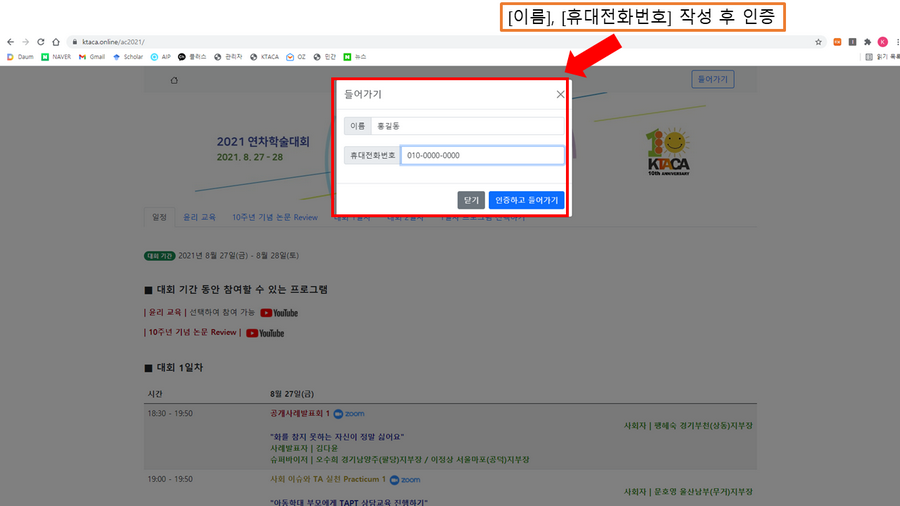Click the 2021 연차학술대회 banner title
This screenshot has width=900, height=506.
pos(263,142)
